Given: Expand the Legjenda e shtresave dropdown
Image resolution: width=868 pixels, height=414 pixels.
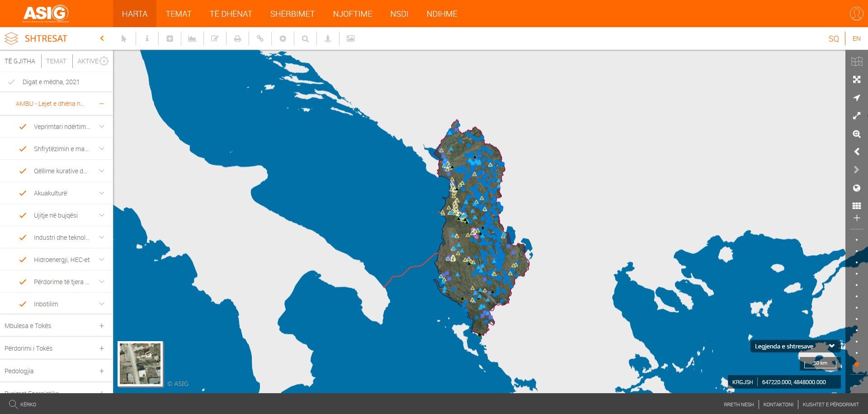Looking at the screenshot, I should click(x=831, y=346).
